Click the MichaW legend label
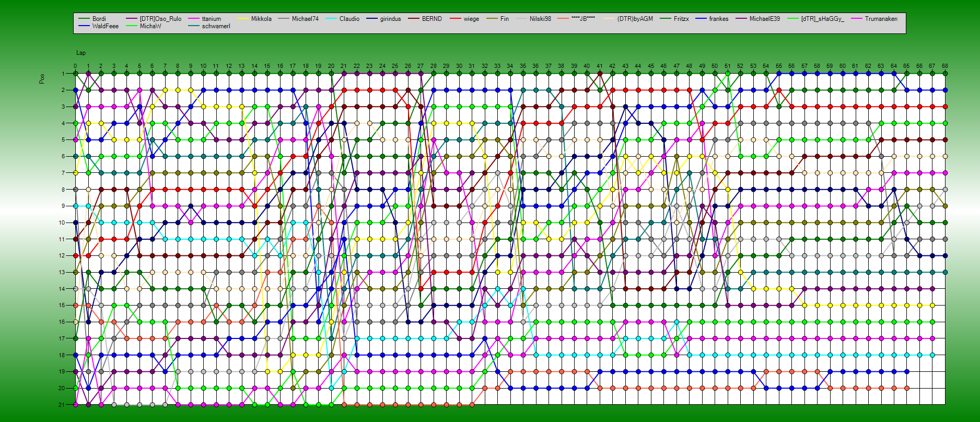The image size is (980, 422). click(150, 26)
